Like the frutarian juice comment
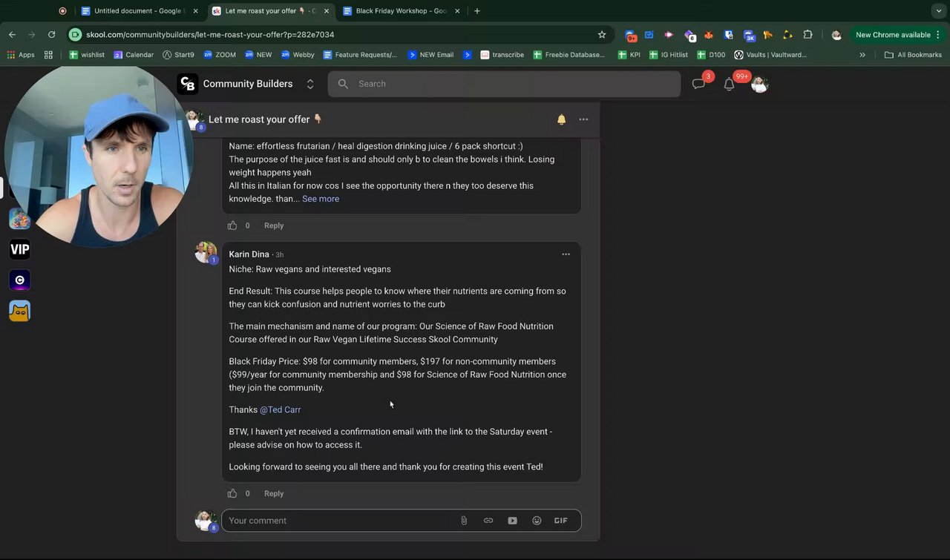This screenshot has width=950, height=560. click(x=232, y=225)
